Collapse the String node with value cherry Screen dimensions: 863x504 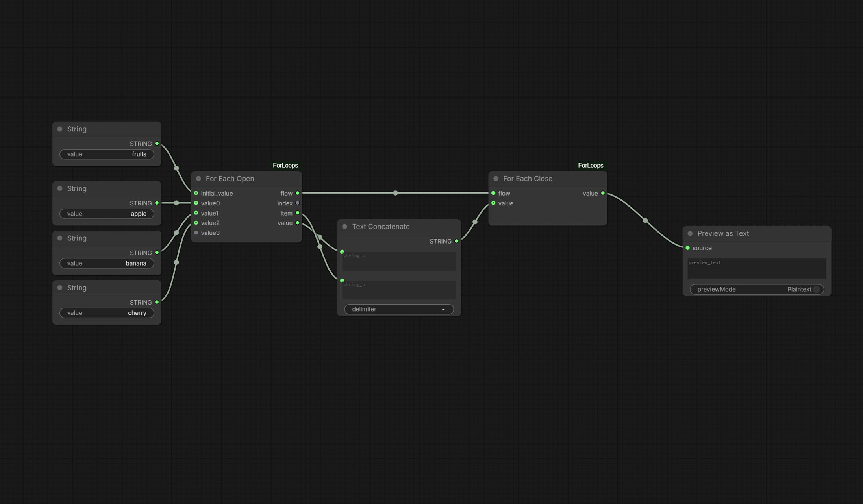click(60, 288)
